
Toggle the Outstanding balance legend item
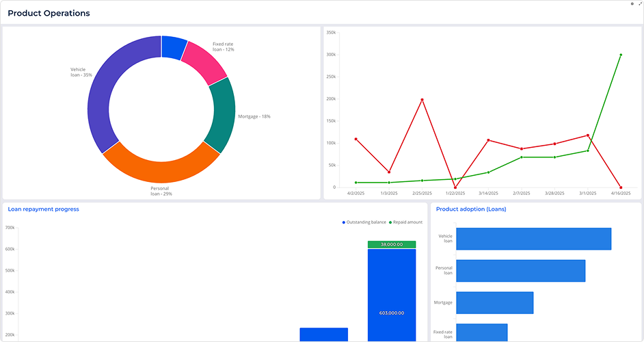coord(364,222)
